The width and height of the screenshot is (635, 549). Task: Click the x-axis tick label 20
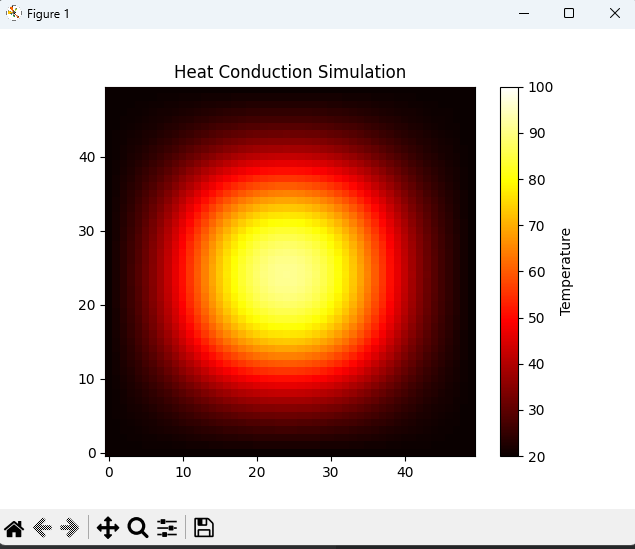pyautogui.click(x=257, y=471)
